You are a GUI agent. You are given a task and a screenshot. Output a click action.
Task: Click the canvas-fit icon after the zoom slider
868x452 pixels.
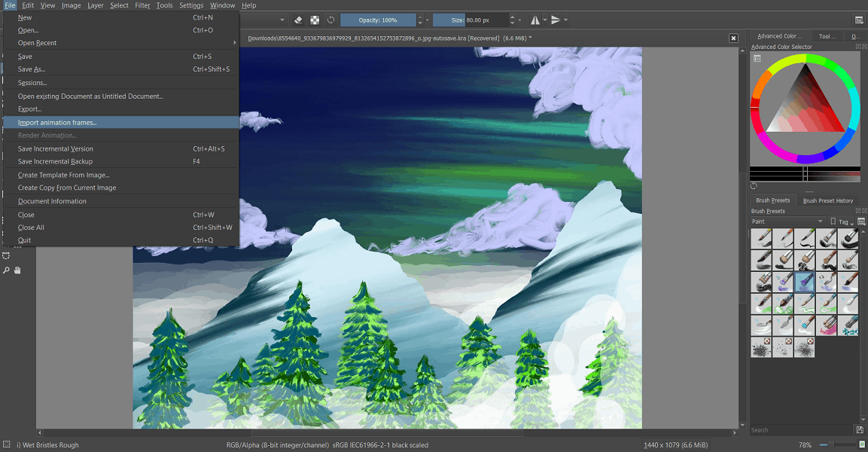(862, 444)
